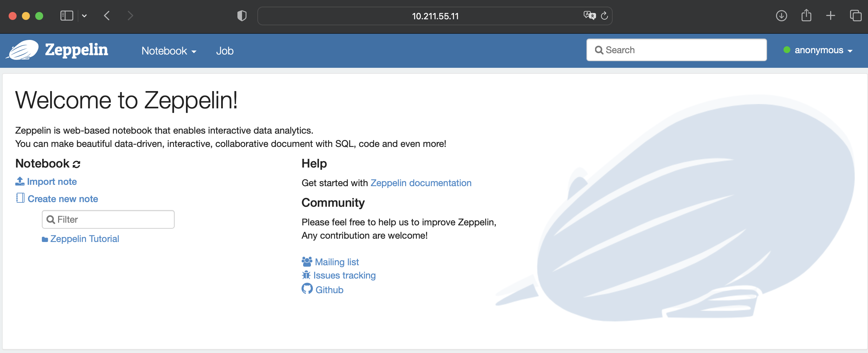Screen dimensions: 868x353
Task: Click the Zeppelin airship logo icon
Action: (23, 50)
